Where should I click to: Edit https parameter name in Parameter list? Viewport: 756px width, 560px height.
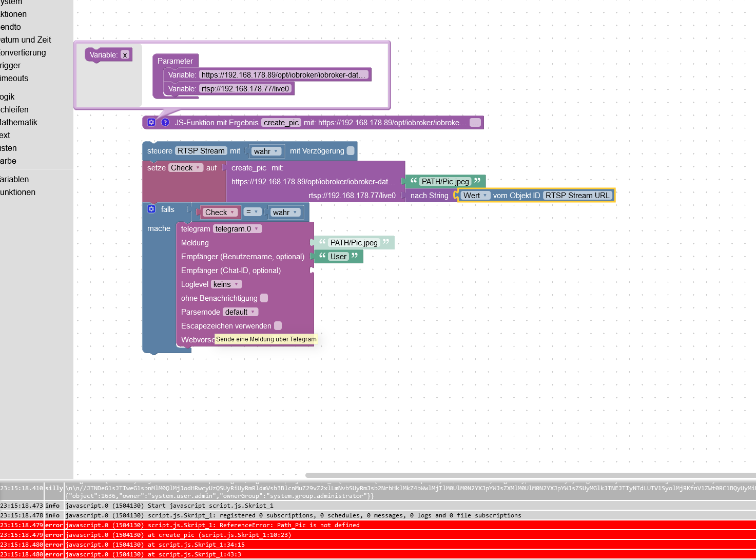point(284,75)
